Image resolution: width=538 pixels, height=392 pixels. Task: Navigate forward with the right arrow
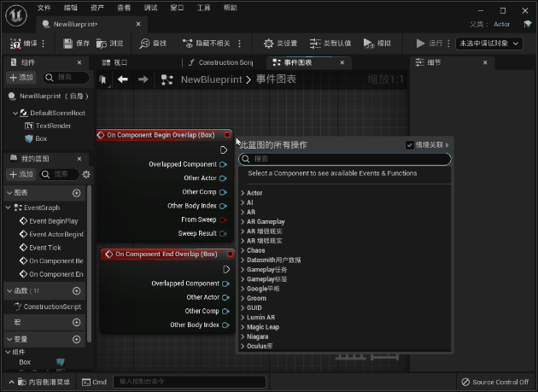tap(143, 79)
